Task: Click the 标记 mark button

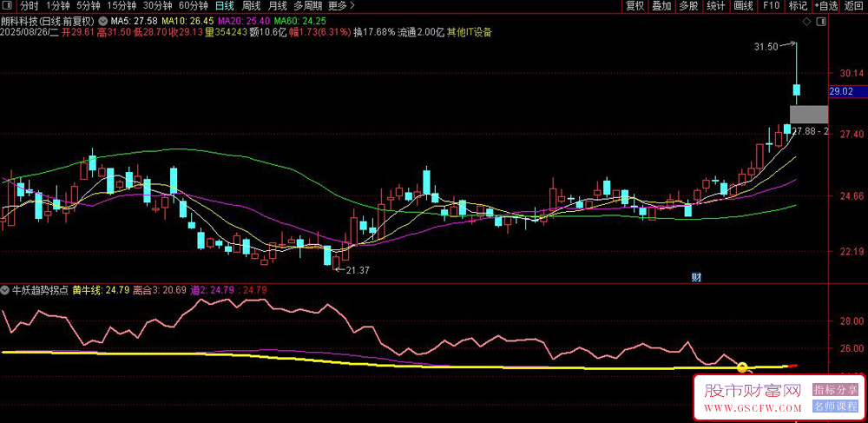Action: [x=798, y=6]
